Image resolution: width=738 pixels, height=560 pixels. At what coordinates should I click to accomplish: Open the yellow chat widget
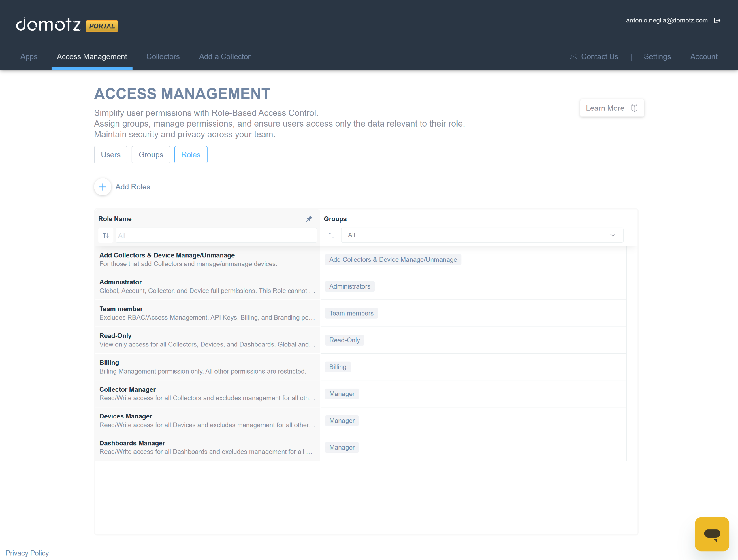[x=712, y=534]
